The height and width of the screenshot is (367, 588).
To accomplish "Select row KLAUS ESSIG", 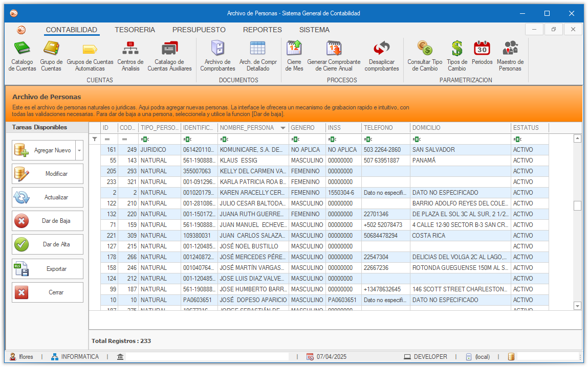I will [x=324, y=160].
